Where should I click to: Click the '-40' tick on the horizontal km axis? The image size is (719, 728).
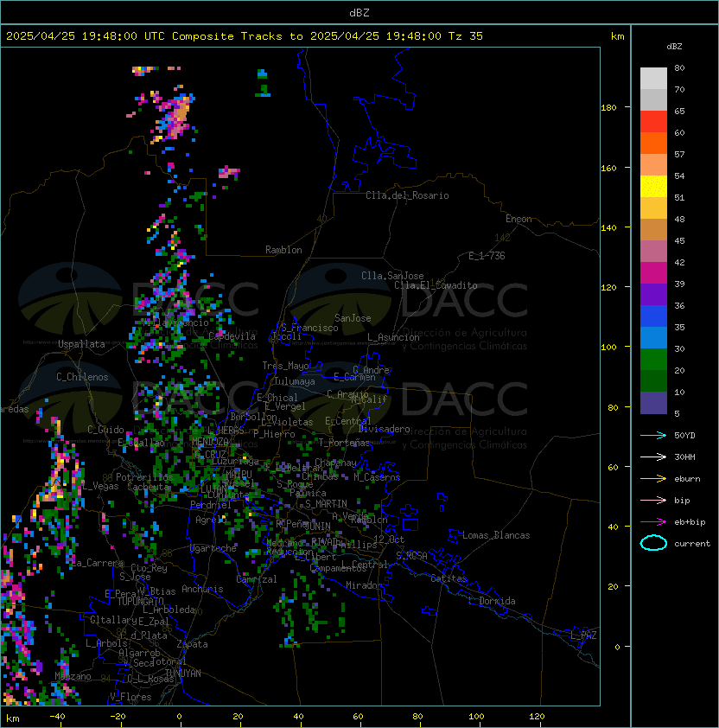pyautogui.click(x=57, y=717)
